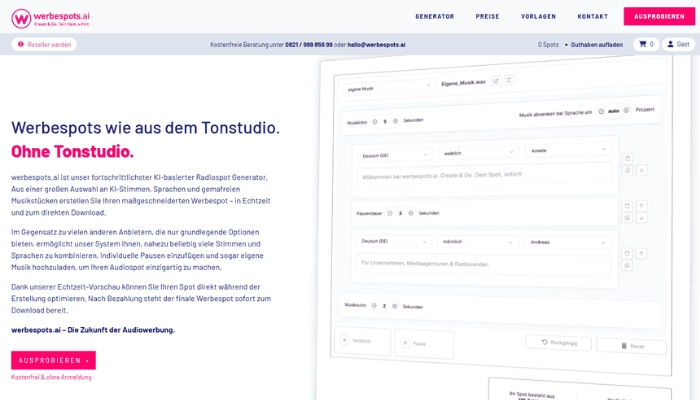Click the Für Unternehmen, Mediaagenturen text field
The height and width of the screenshot is (400, 700).
tap(483, 266)
